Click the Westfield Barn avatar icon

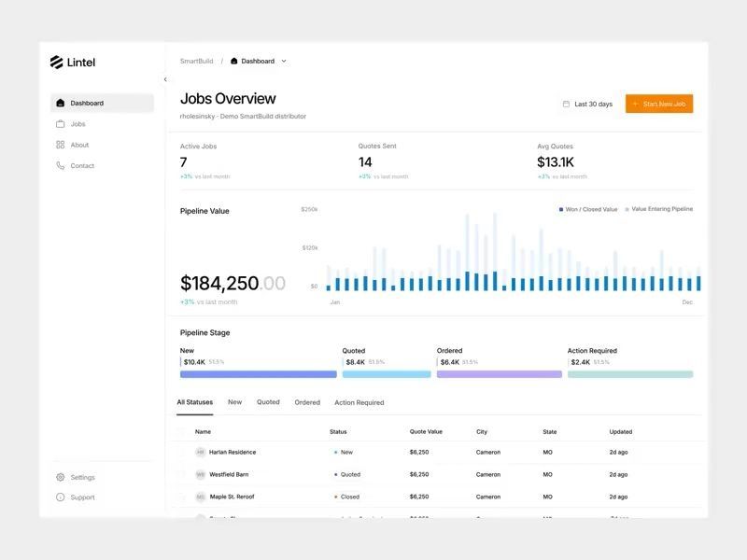(201, 474)
